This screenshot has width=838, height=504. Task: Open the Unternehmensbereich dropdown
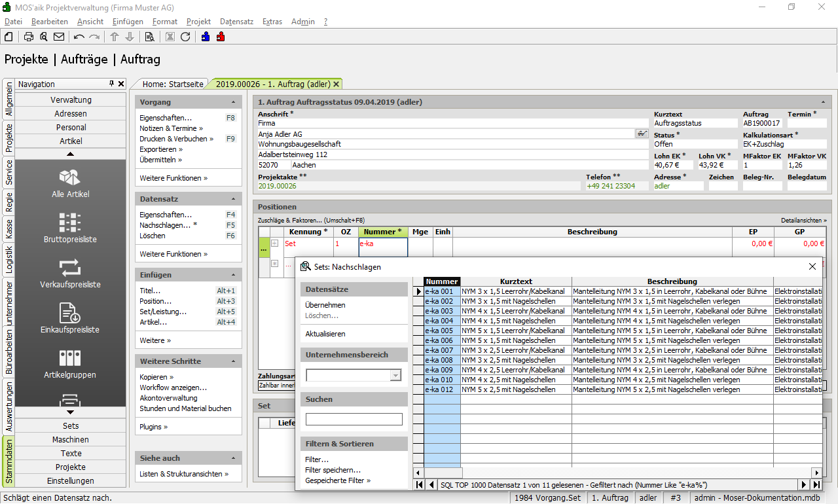coord(395,375)
